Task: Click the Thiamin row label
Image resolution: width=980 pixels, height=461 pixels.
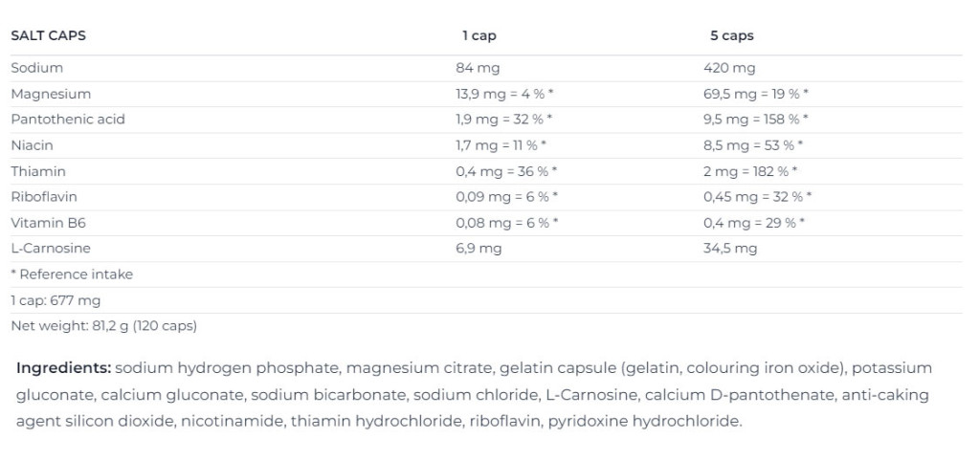Action: pos(38,171)
